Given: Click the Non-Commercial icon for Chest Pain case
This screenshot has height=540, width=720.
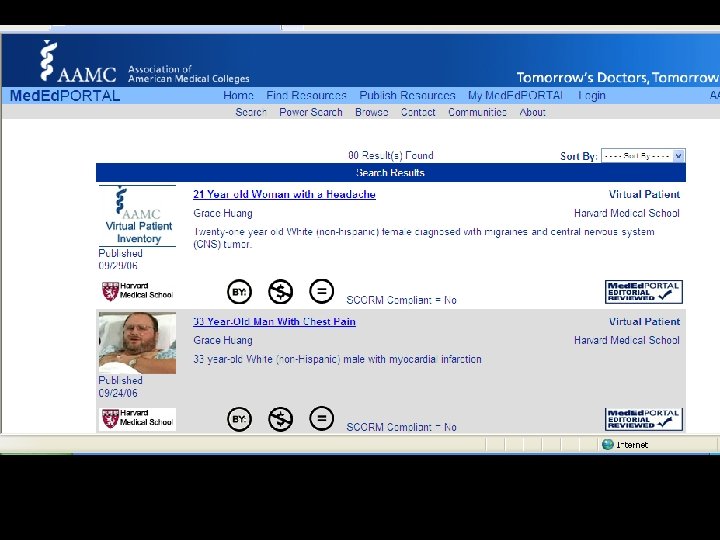Looking at the screenshot, I should point(281,419).
